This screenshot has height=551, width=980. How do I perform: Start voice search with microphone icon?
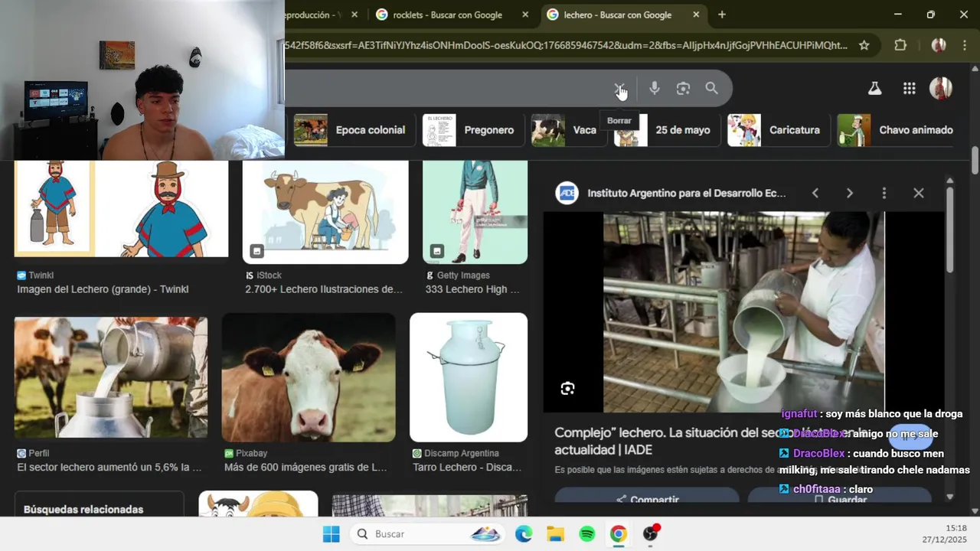(654, 89)
